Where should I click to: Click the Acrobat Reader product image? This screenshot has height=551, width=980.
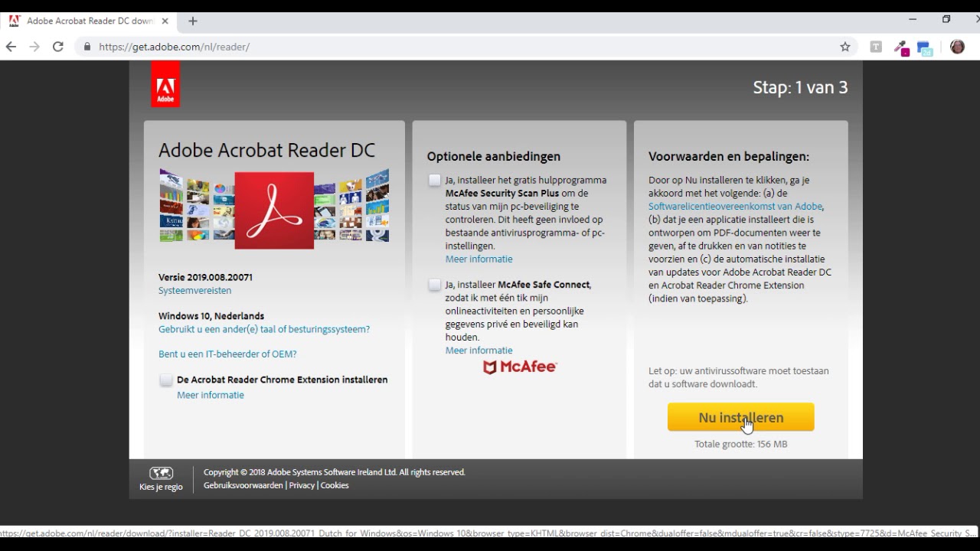pyautogui.click(x=274, y=210)
